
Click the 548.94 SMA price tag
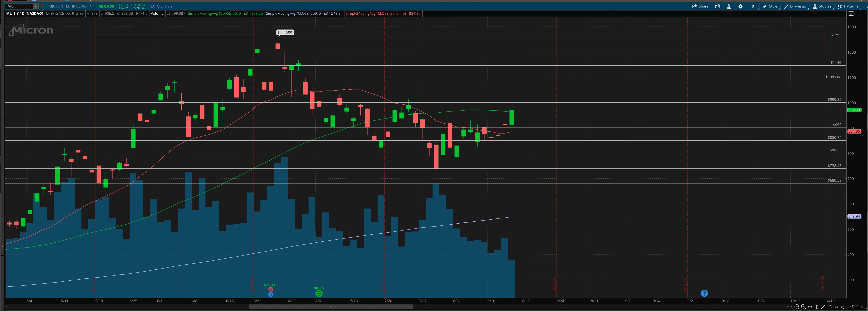854,216
